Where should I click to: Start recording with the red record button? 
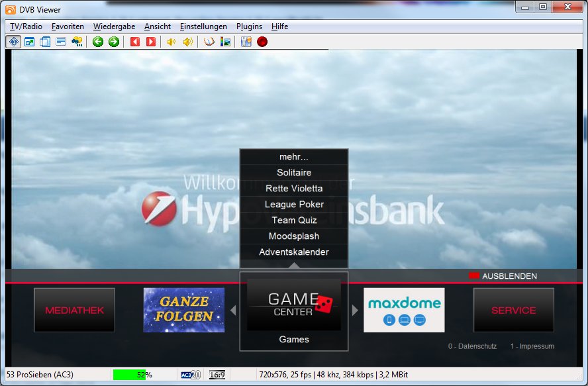[x=262, y=42]
